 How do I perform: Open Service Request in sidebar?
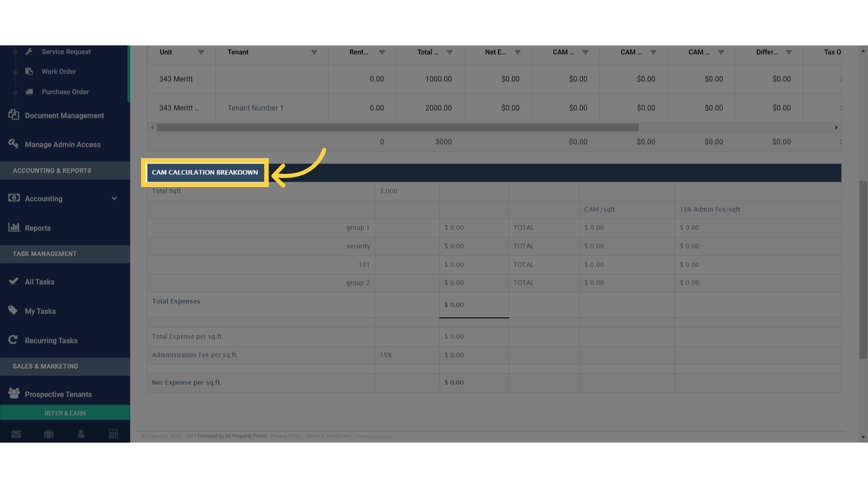[66, 52]
